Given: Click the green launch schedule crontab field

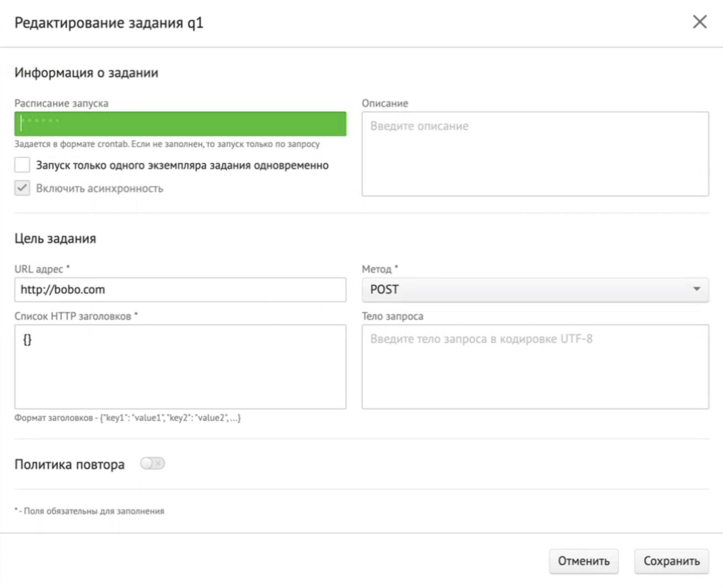Looking at the screenshot, I should point(180,124).
